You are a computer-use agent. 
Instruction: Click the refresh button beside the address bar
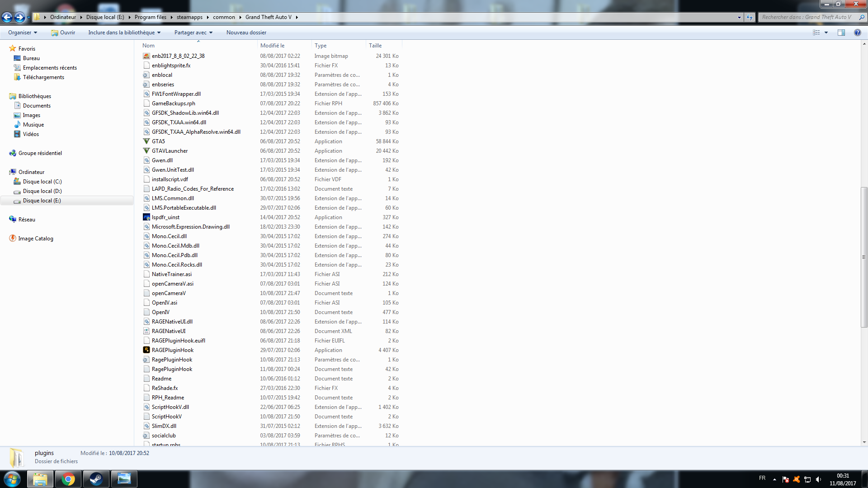tap(750, 17)
